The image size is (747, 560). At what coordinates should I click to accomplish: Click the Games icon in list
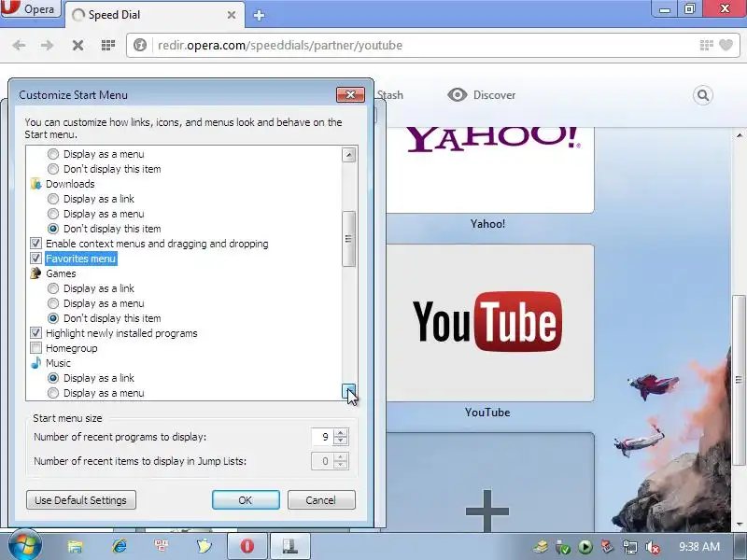35,273
